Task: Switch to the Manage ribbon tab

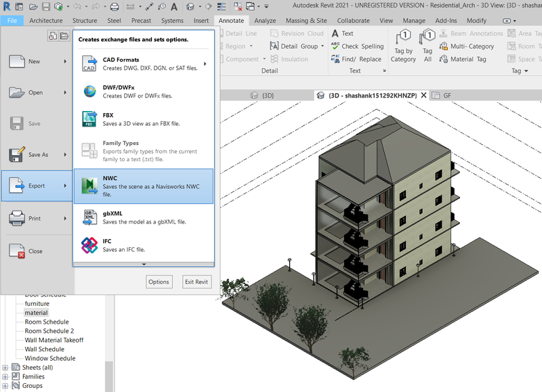Action: tap(414, 20)
